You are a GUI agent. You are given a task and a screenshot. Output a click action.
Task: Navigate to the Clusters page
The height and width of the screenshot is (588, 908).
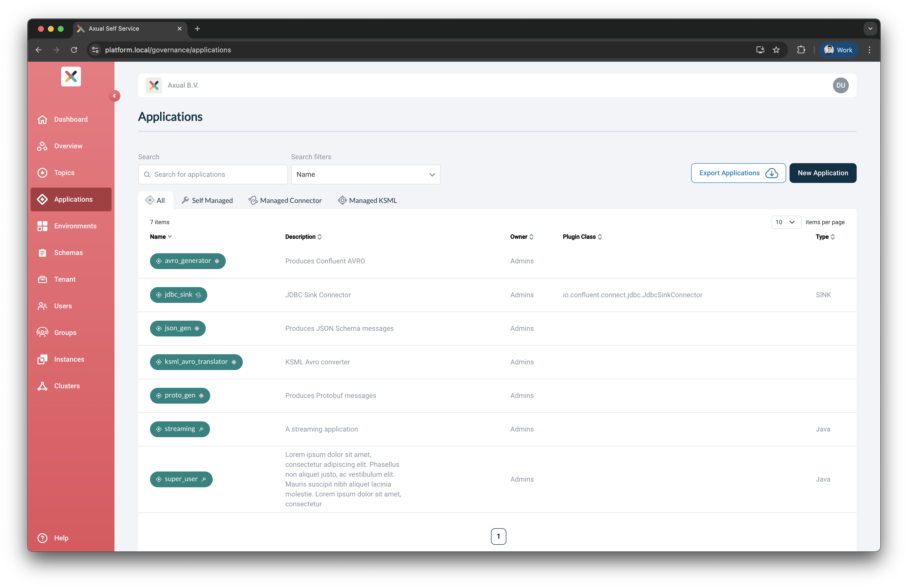point(66,386)
